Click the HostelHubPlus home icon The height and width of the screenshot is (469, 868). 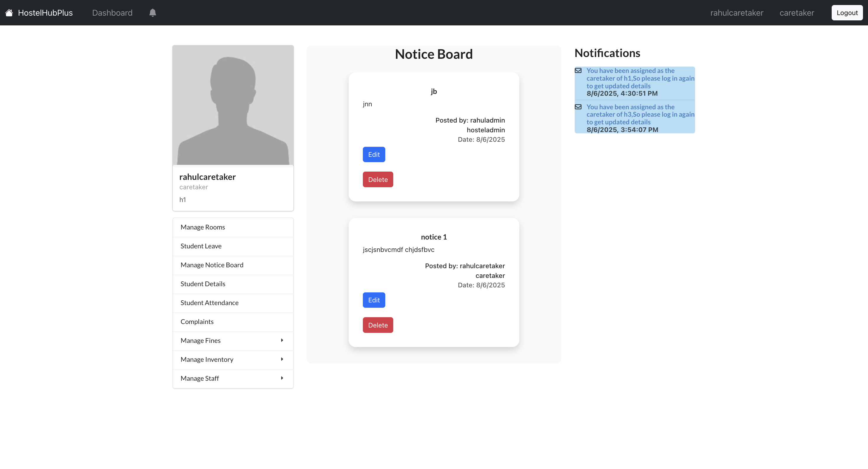click(x=9, y=13)
